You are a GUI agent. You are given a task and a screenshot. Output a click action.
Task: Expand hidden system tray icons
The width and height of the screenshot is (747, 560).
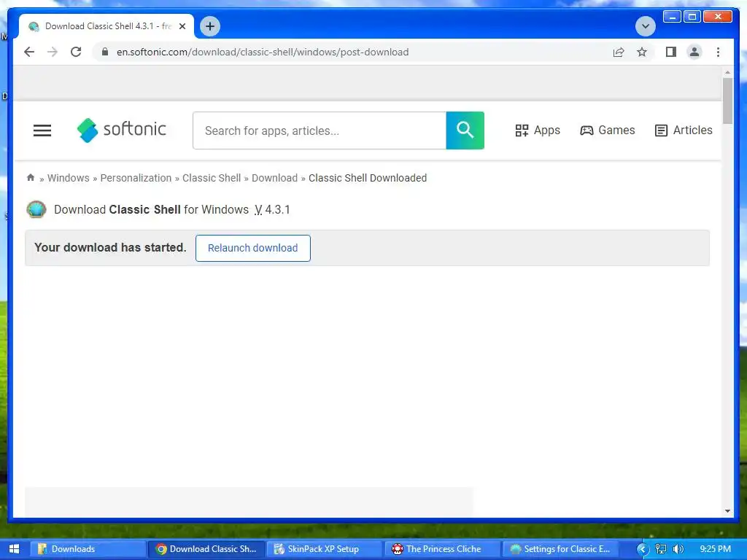click(x=642, y=549)
